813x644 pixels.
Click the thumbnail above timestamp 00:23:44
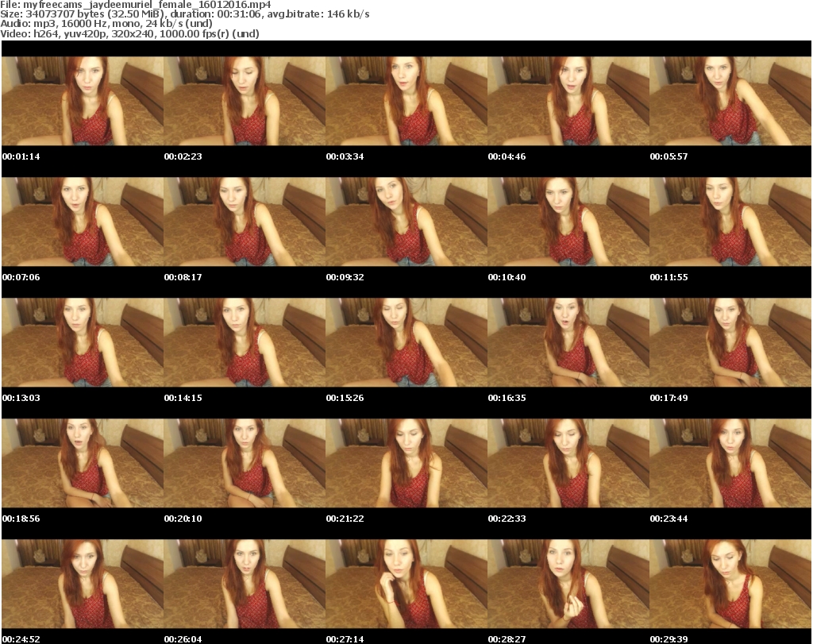(x=730, y=463)
